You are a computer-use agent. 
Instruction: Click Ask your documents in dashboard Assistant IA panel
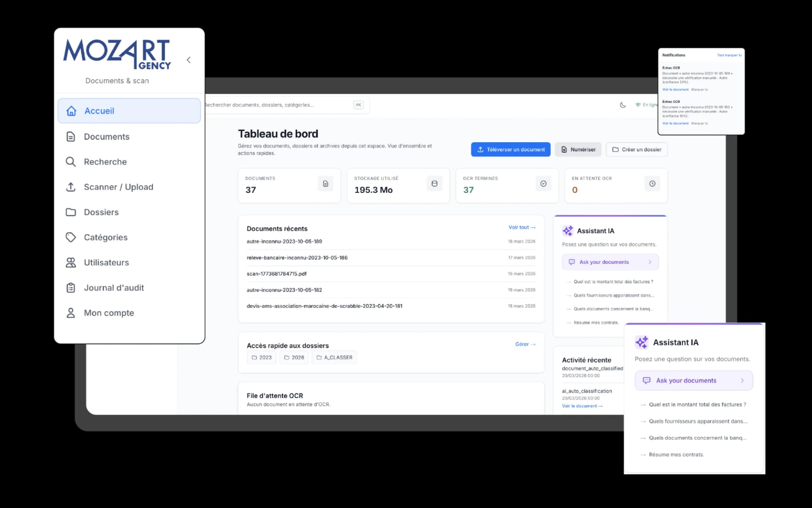610,262
